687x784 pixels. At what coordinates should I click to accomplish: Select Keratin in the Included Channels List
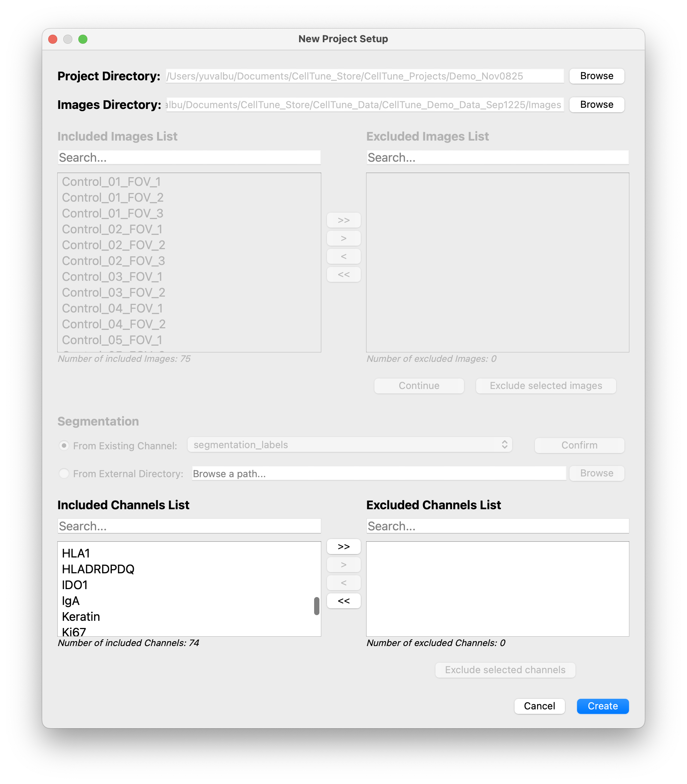81,616
